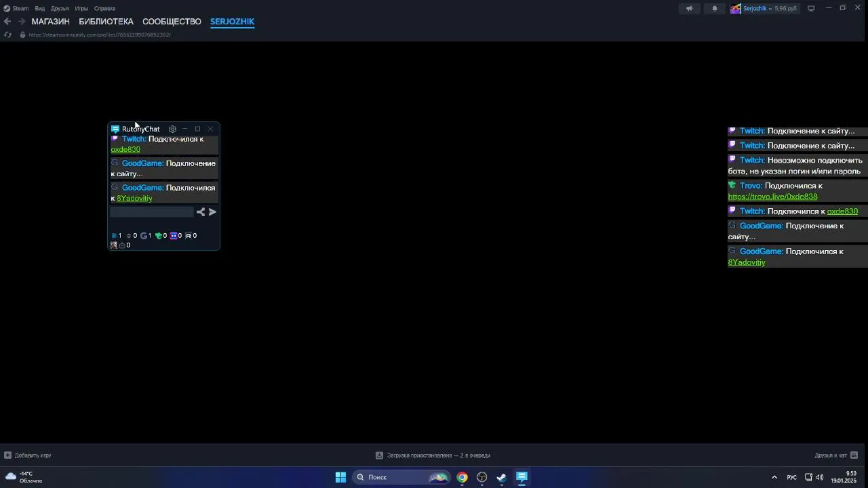Click the Steam profile URL address
Image resolution: width=868 pixels, height=488 pixels.
(x=100, y=35)
